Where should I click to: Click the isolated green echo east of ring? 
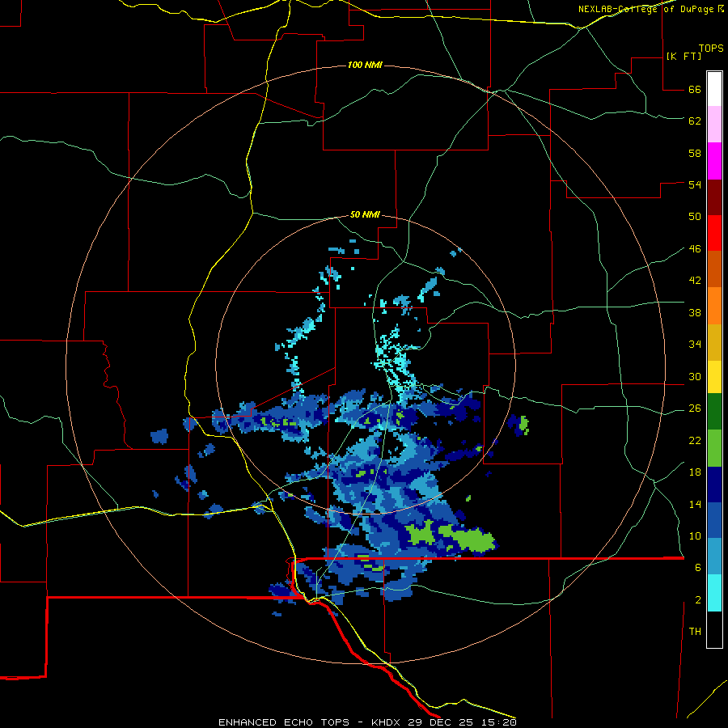coord(523,425)
